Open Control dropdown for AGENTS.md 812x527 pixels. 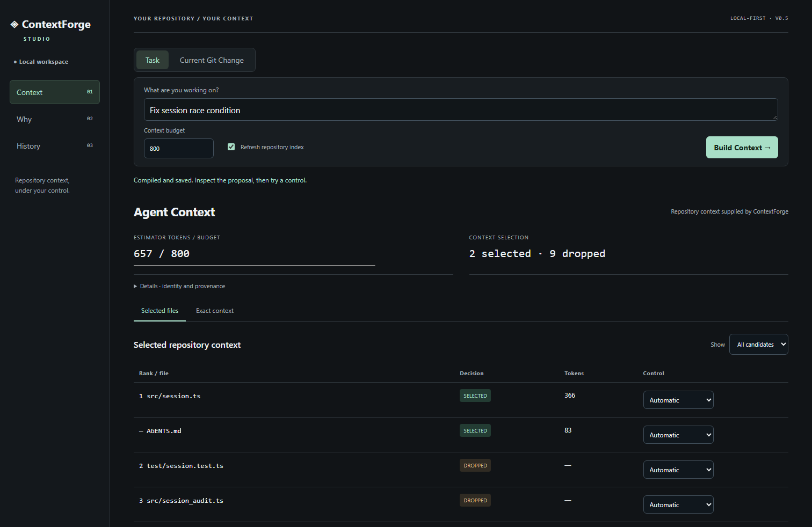click(x=678, y=435)
